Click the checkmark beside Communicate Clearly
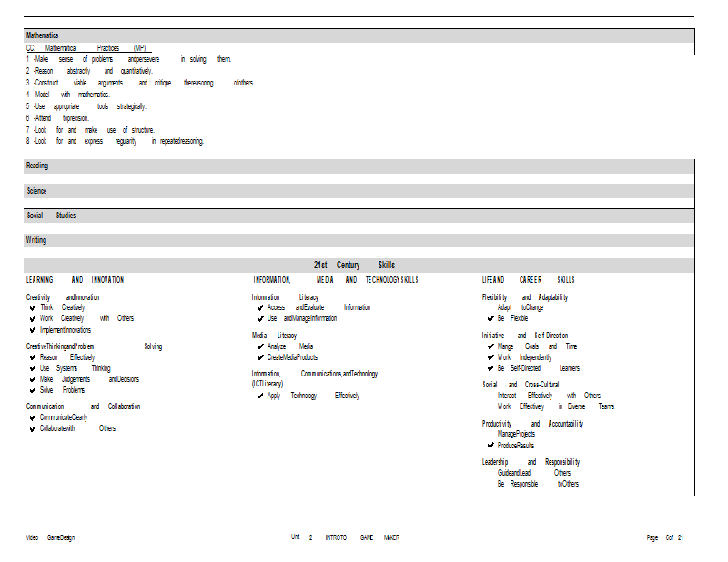 pyautogui.click(x=33, y=417)
